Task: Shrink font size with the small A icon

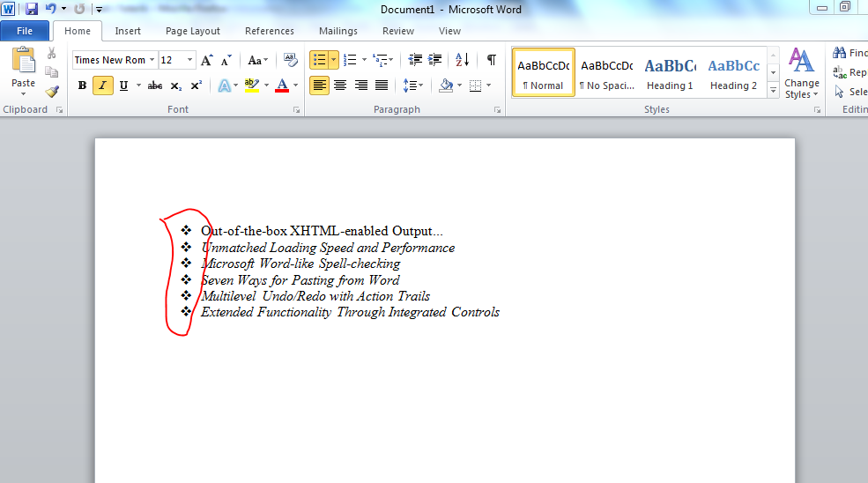Action: [x=226, y=60]
